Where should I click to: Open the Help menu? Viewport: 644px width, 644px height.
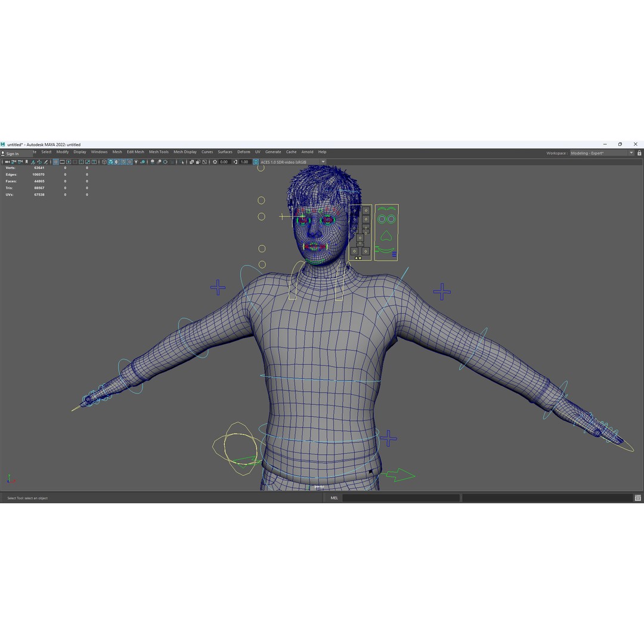click(322, 152)
